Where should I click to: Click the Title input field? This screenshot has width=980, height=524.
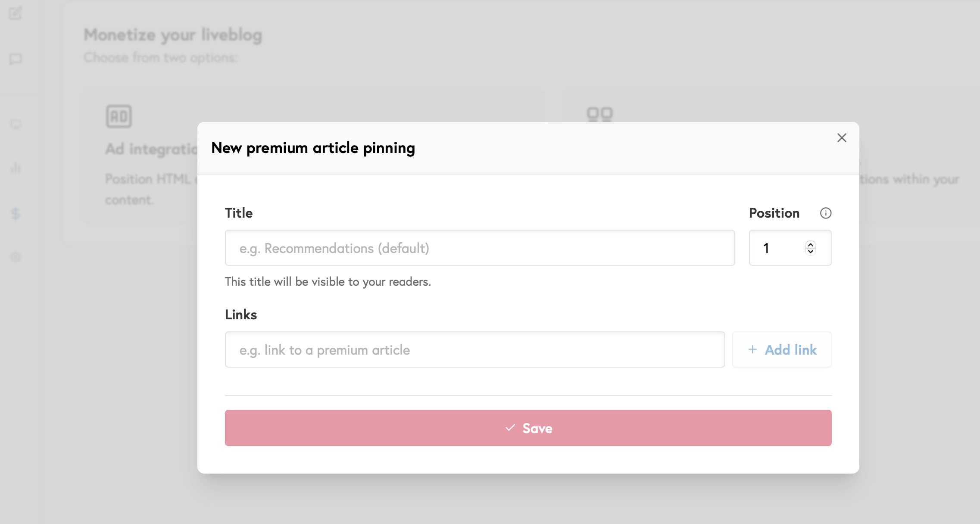[479, 248]
